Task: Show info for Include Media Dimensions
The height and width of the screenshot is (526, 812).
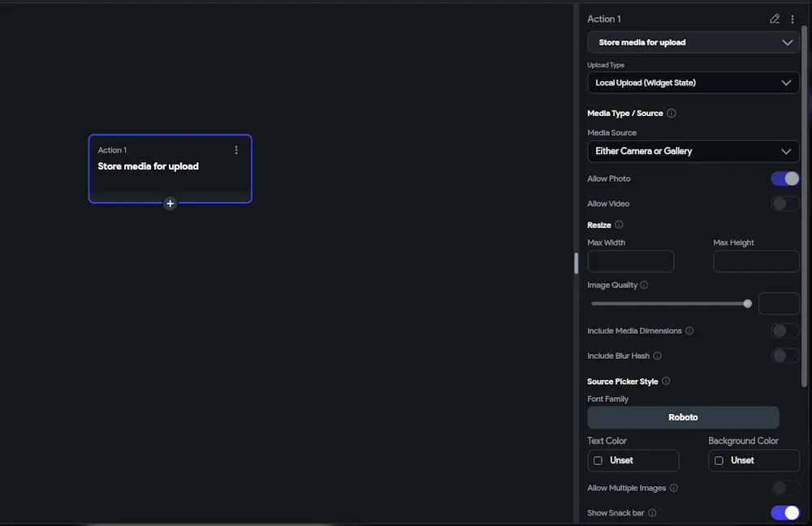Action: [689, 330]
